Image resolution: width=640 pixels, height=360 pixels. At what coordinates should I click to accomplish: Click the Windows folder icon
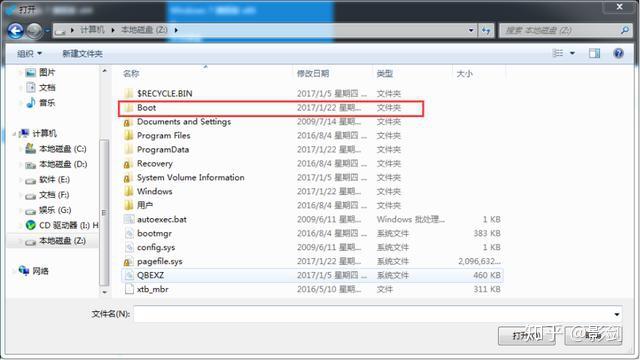129,191
